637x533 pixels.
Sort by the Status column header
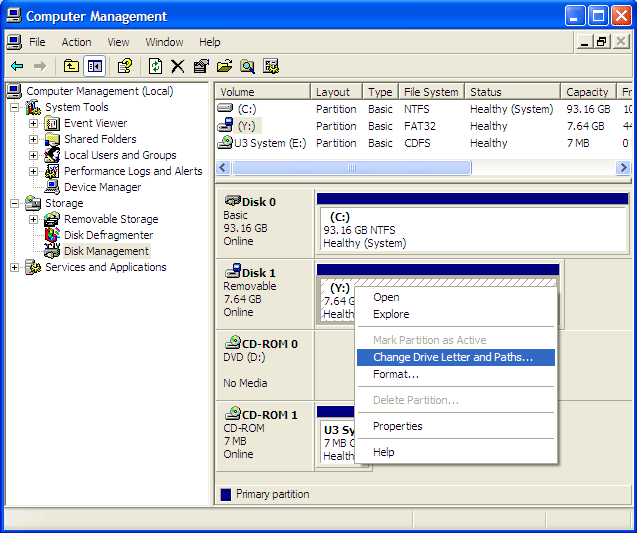[x=513, y=92]
